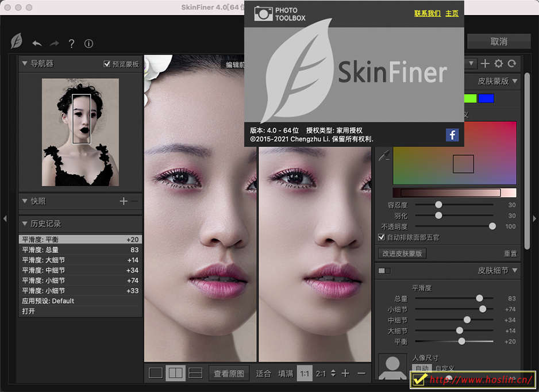Toggle 自动排除面部五官 checkbox
The height and width of the screenshot is (392, 539).
pyautogui.click(x=381, y=237)
